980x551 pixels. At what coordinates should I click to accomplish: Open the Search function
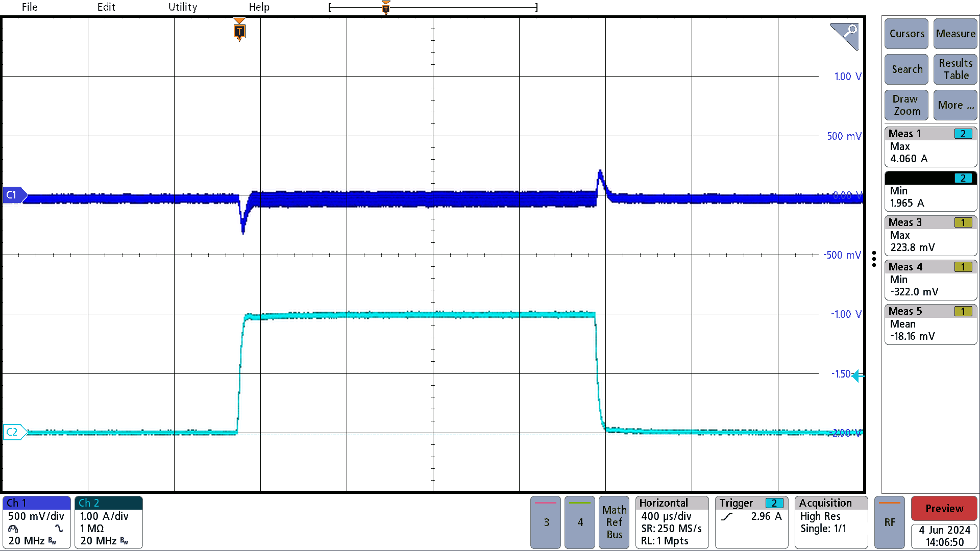click(x=906, y=69)
